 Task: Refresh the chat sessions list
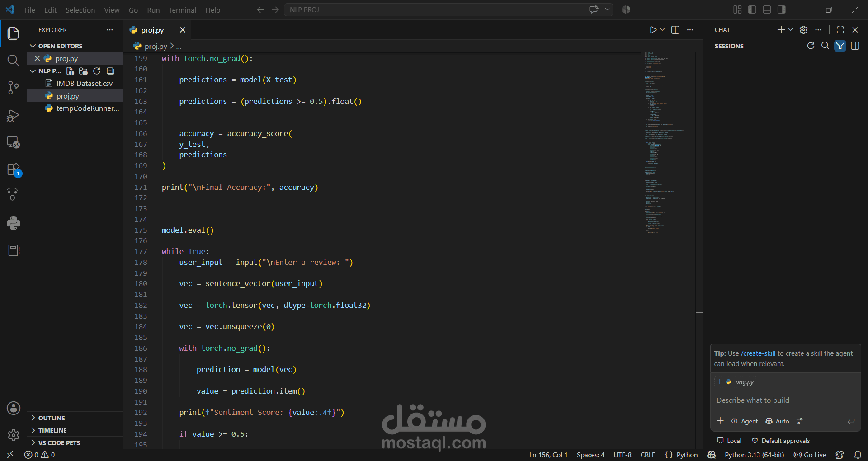click(811, 46)
